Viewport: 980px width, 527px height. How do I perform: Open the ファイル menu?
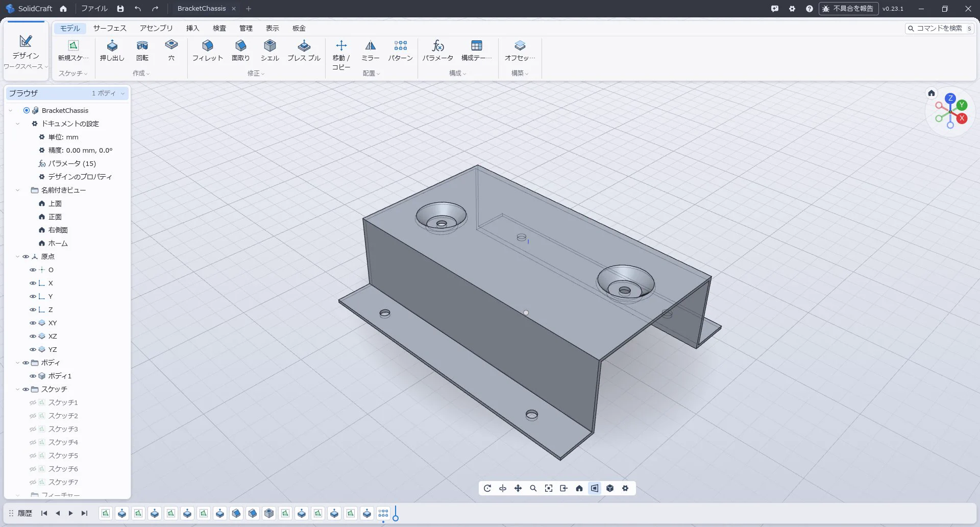click(94, 9)
